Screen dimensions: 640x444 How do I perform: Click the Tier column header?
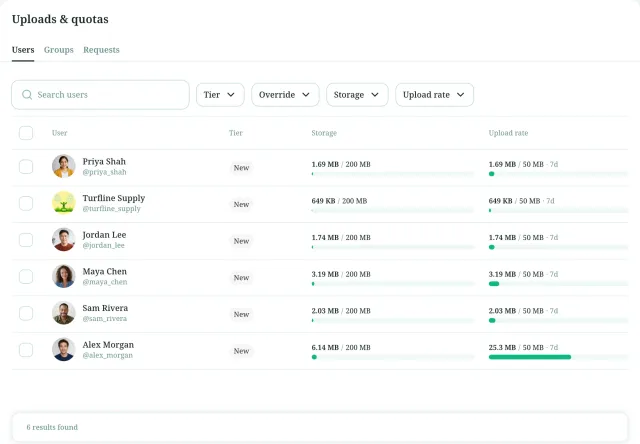236,133
